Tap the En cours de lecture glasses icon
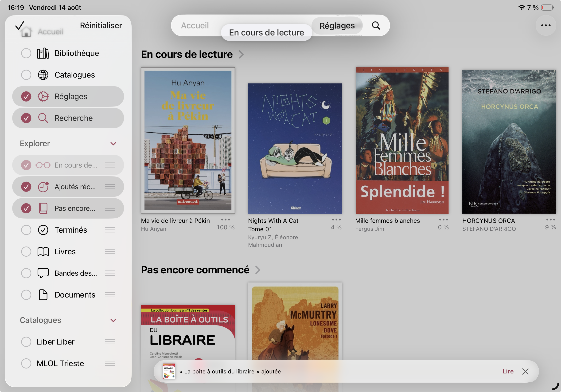Viewport: 561px width, 392px height. (43, 165)
